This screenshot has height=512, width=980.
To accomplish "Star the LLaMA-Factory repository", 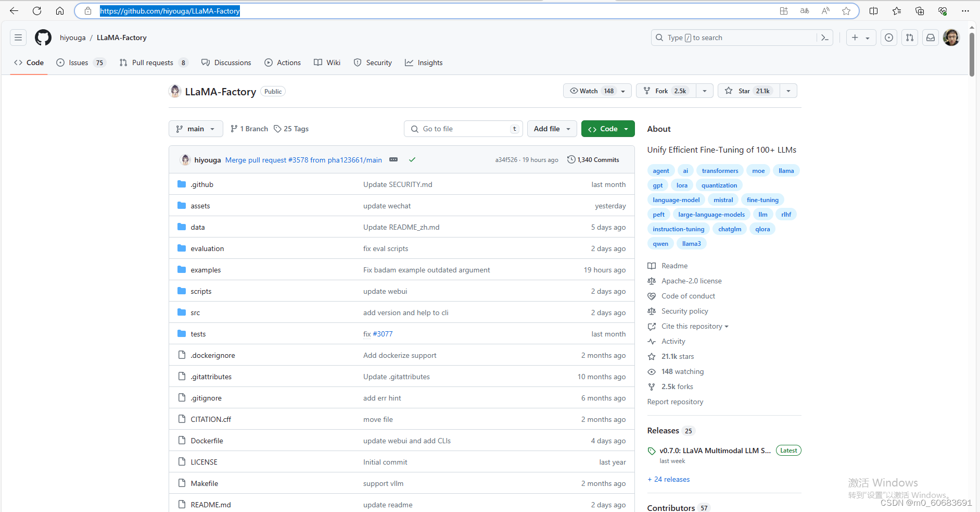I will [748, 91].
